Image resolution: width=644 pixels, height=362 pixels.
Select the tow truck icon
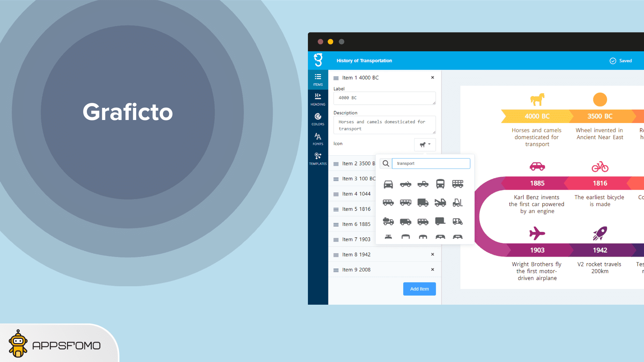pyautogui.click(x=440, y=202)
